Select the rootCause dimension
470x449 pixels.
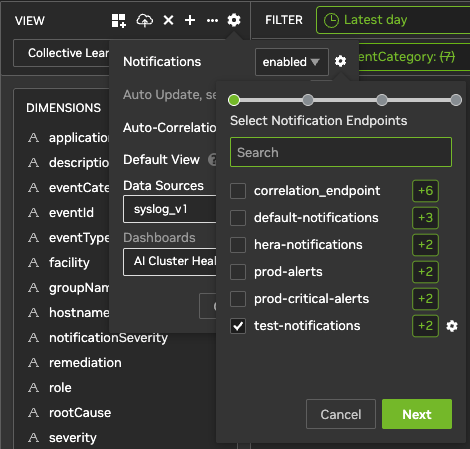tap(80, 413)
